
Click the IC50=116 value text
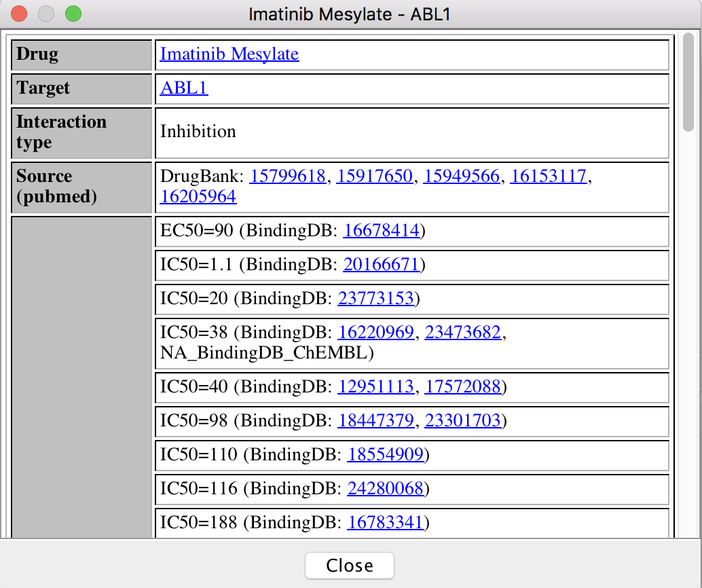point(199,488)
